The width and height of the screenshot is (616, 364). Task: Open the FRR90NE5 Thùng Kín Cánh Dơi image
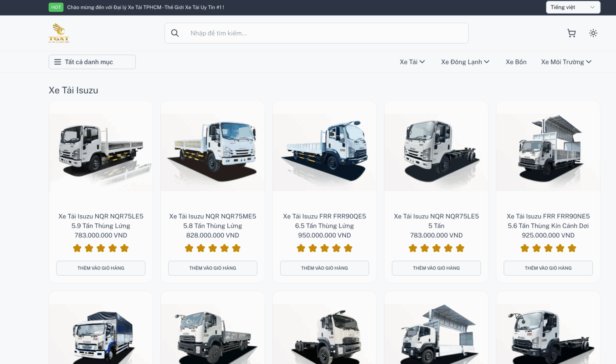coord(548,152)
